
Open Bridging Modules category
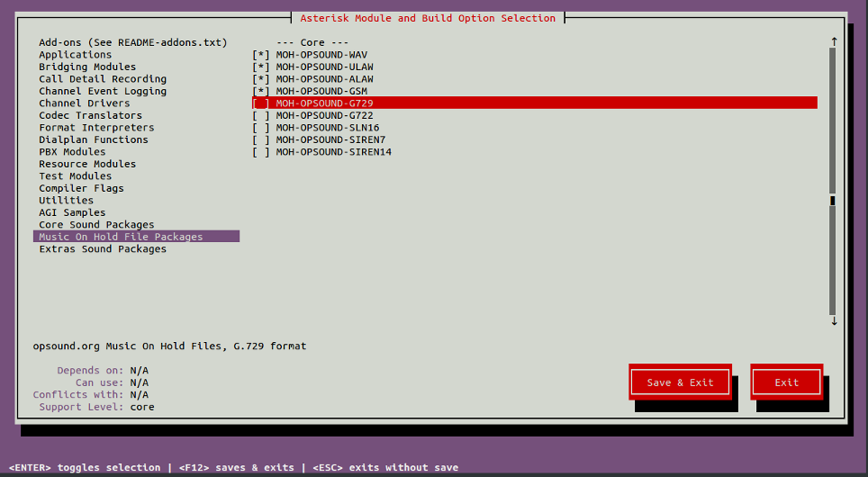[87, 67]
